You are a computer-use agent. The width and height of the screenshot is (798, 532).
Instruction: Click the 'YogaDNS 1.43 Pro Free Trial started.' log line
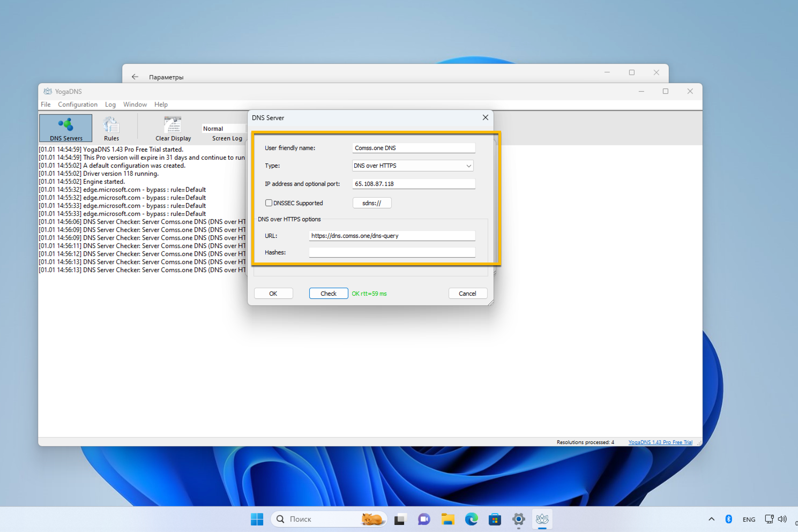tap(111, 149)
